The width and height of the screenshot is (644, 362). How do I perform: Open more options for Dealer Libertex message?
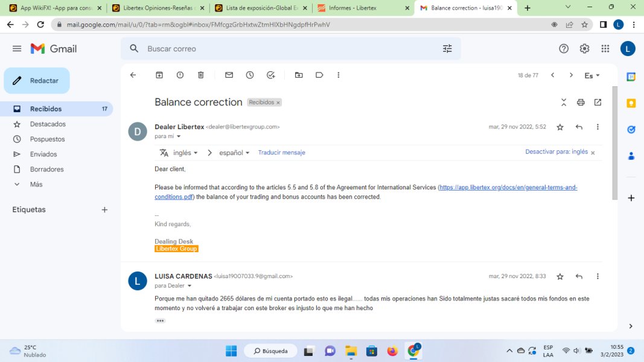click(x=598, y=127)
